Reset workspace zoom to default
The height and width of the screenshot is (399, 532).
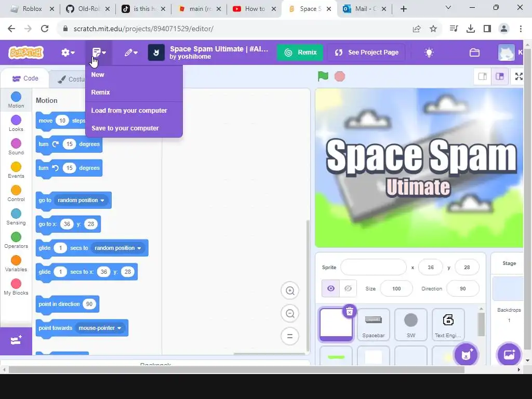click(290, 336)
